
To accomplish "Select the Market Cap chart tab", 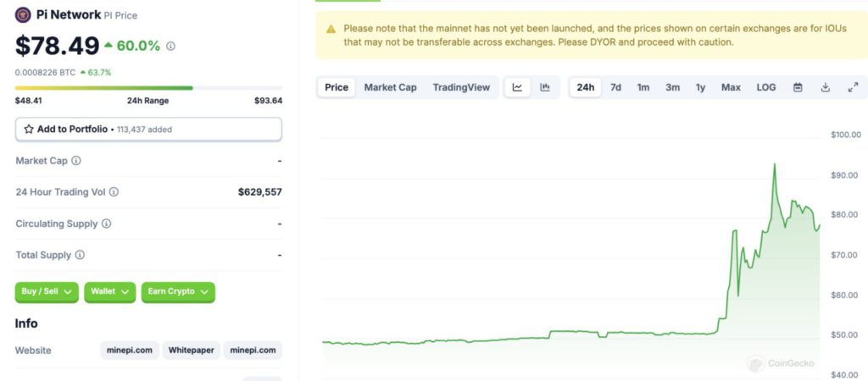I will 390,87.
